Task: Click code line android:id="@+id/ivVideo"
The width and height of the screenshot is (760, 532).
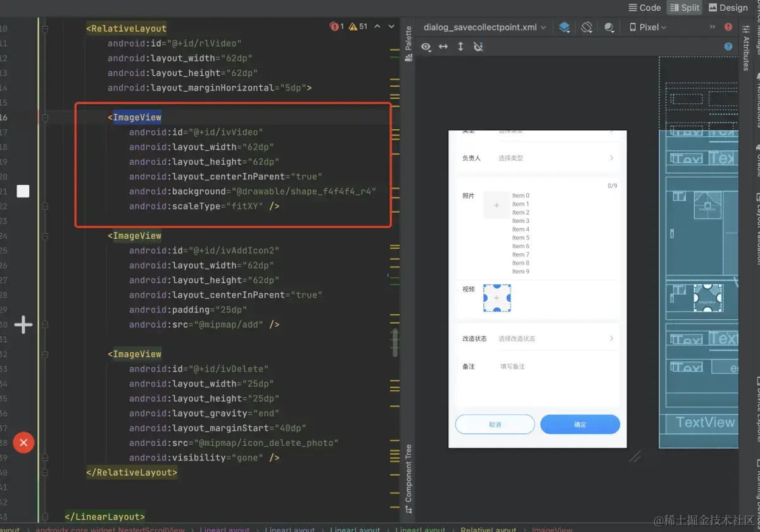Action: coord(196,132)
